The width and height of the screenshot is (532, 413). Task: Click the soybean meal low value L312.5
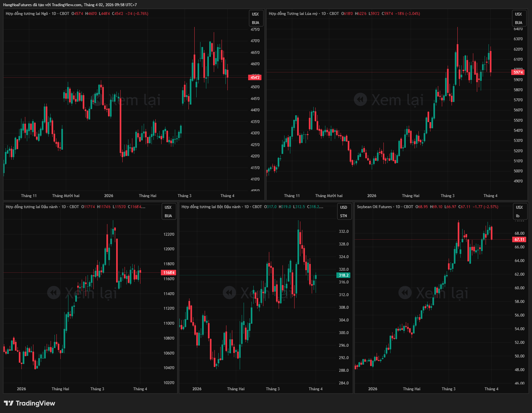299,207
